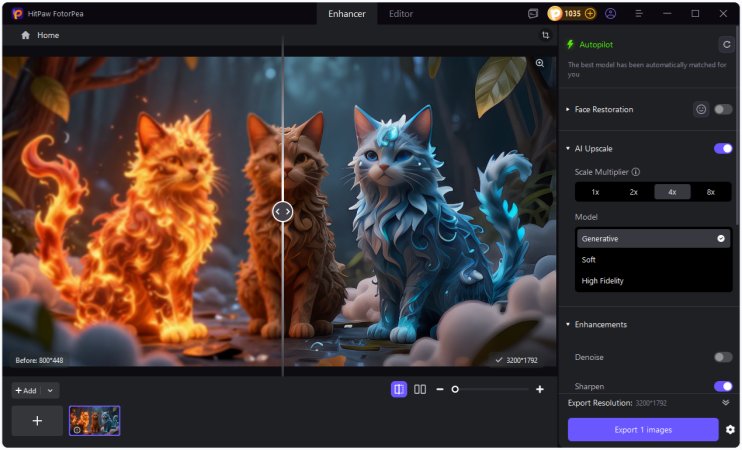742x450 pixels.
Task: Expand the Face Restoration section arrow
Action: pos(568,109)
